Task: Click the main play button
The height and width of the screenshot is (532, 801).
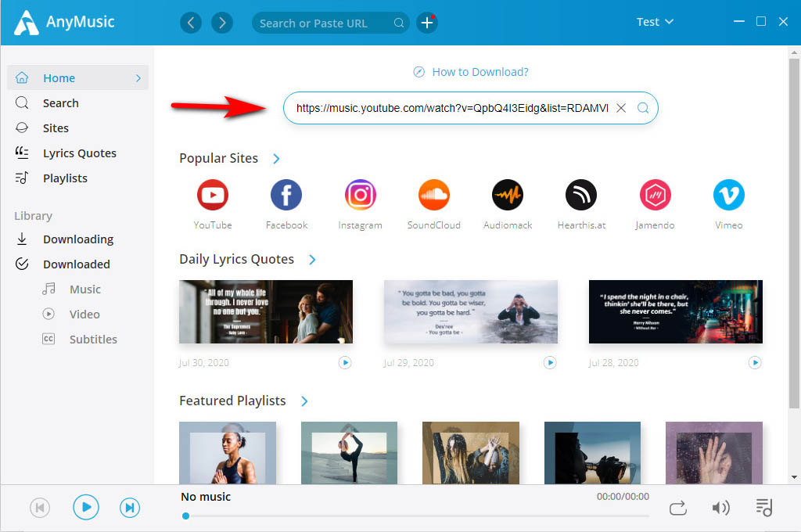Action: coord(86,507)
